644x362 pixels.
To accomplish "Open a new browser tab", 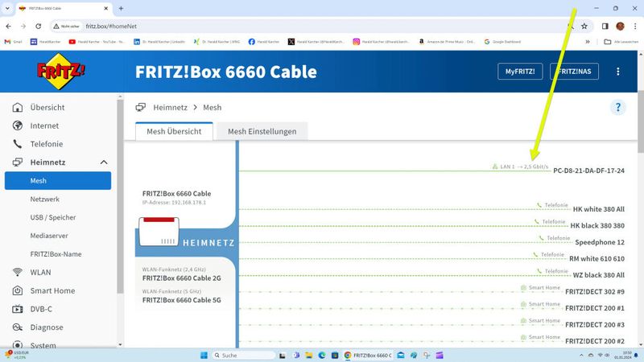I will coord(122,8).
